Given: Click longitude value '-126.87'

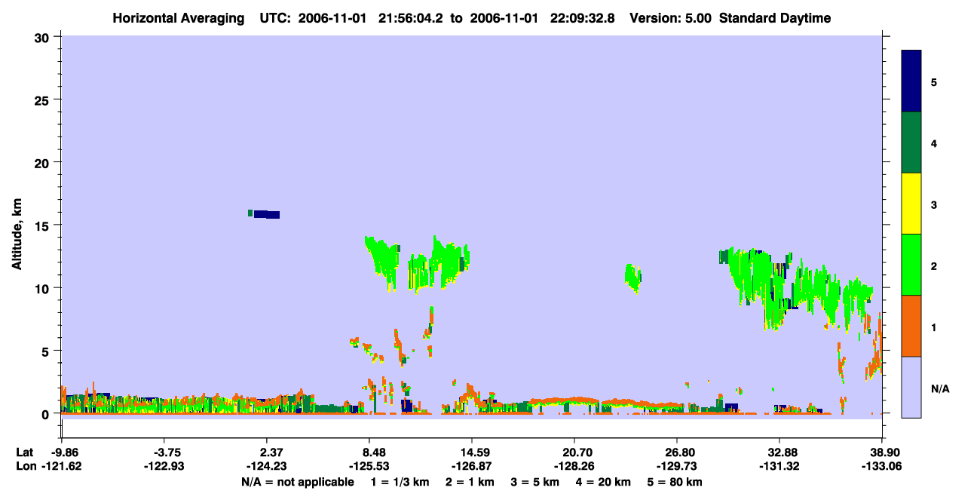Looking at the screenshot, I should click(471, 466).
